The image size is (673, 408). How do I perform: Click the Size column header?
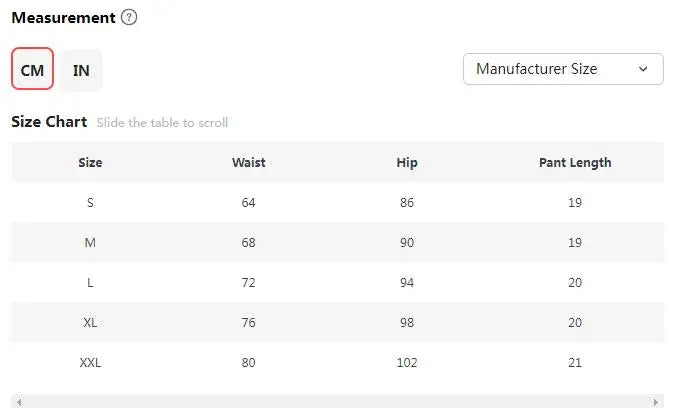[90, 163]
